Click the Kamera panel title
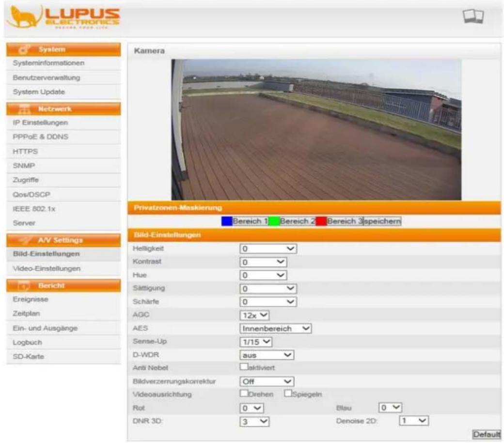This screenshot has width=504, height=443. click(x=149, y=51)
